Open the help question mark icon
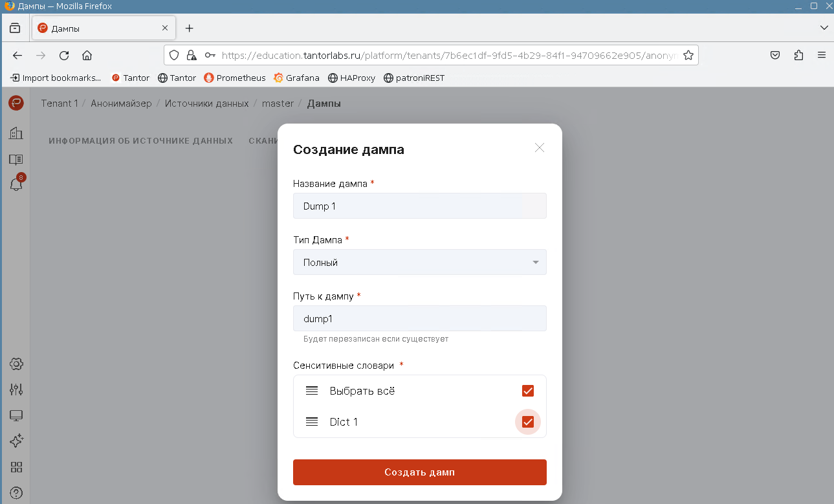Image resolution: width=834 pixels, height=504 pixels. pyautogui.click(x=16, y=493)
